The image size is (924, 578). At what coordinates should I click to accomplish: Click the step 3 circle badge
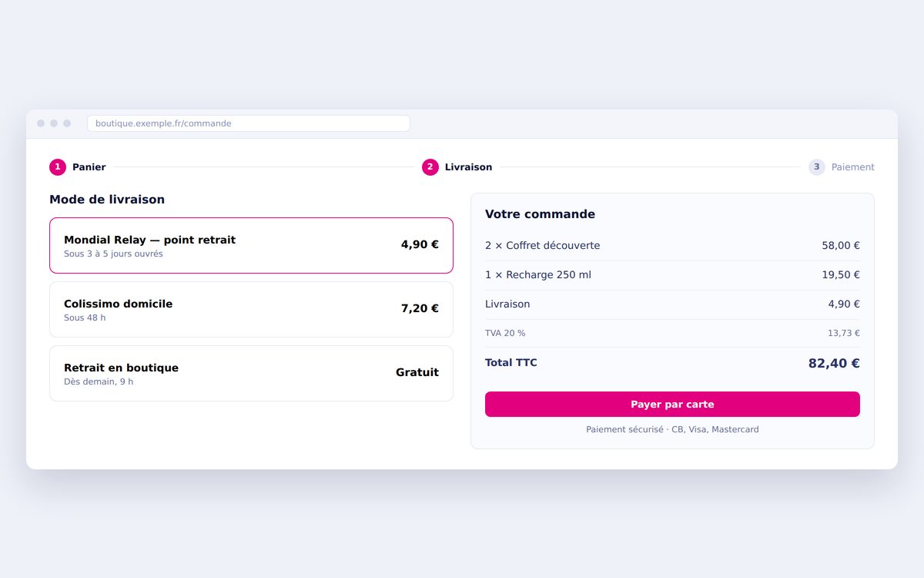[x=817, y=167]
